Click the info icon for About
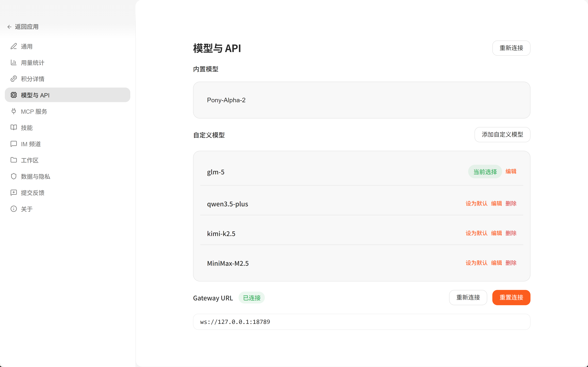This screenshot has height=367, width=588. (x=14, y=209)
